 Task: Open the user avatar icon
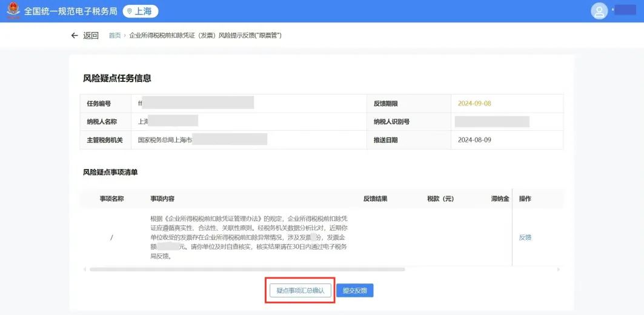(599, 11)
